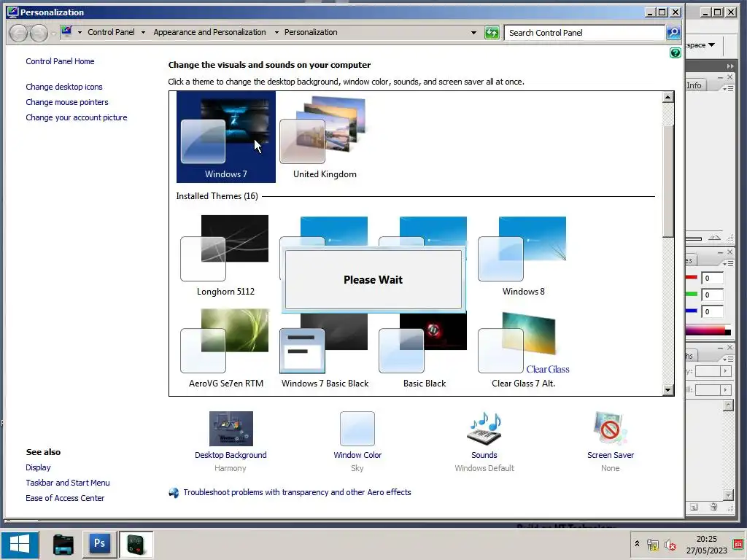This screenshot has width=747, height=560.
Task: Open Control Panel Home link
Action: [60, 61]
